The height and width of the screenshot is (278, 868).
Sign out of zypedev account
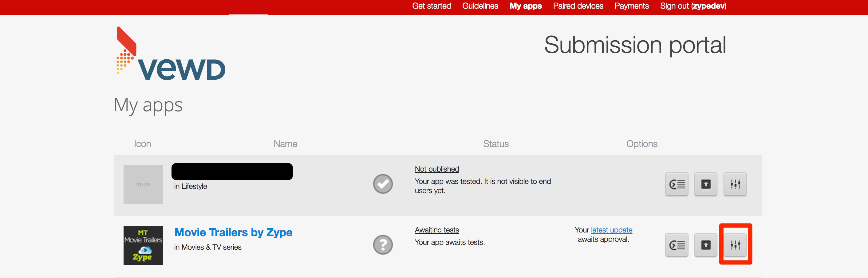click(693, 6)
